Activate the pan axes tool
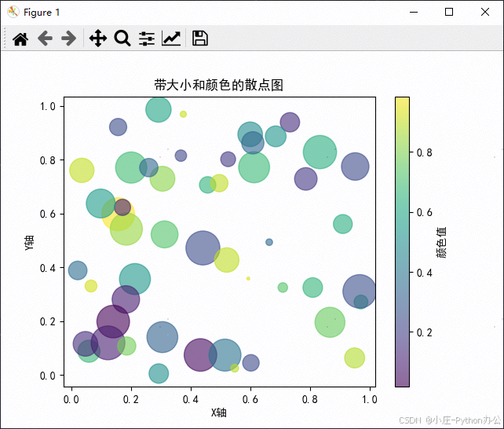This screenshot has width=504, height=429. (97, 38)
